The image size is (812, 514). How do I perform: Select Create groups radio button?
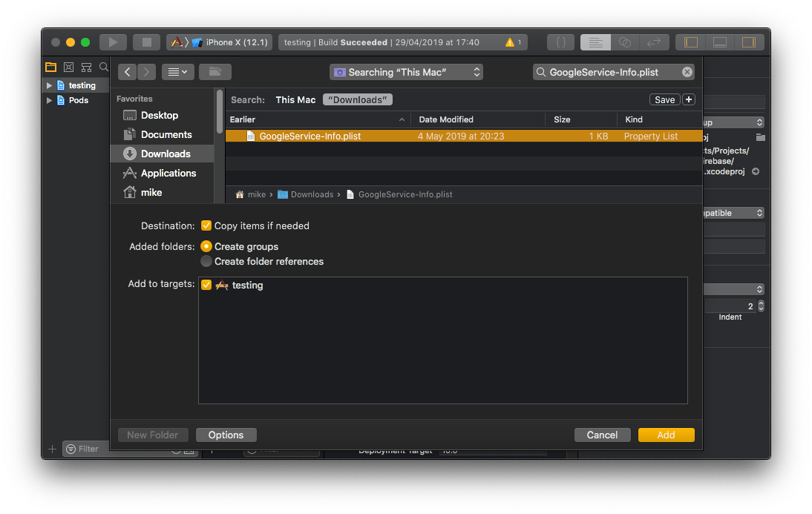tap(206, 246)
